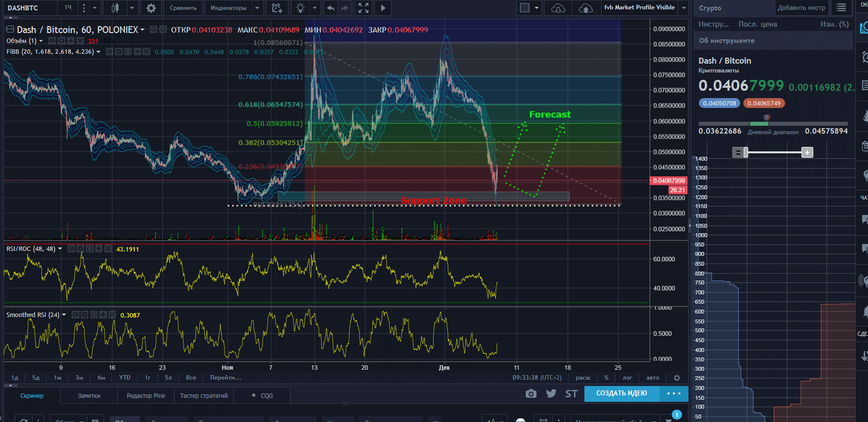This screenshot has height=422, width=868.
Task: Click the alarm clock add-alert icon
Action: (x=277, y=8)
